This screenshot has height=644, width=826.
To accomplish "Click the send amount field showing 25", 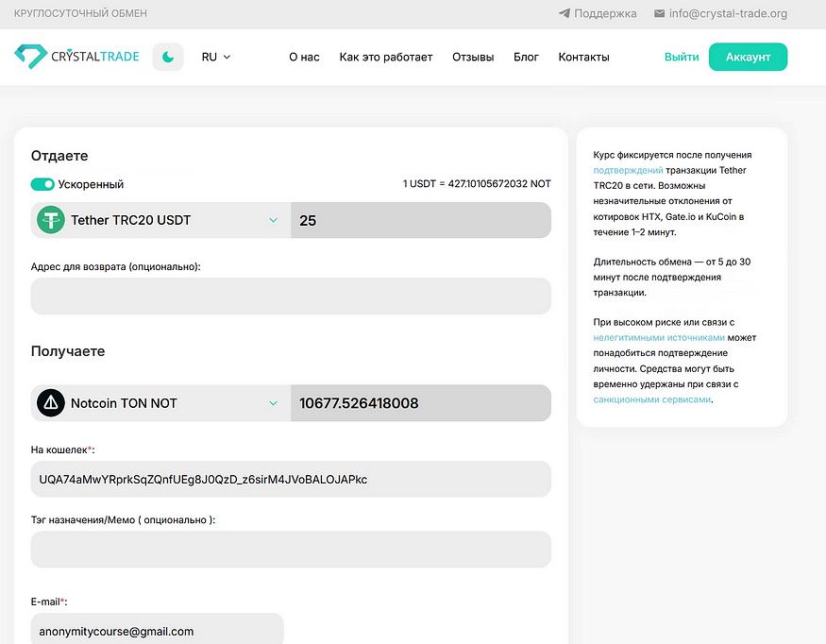I will 421,220.
